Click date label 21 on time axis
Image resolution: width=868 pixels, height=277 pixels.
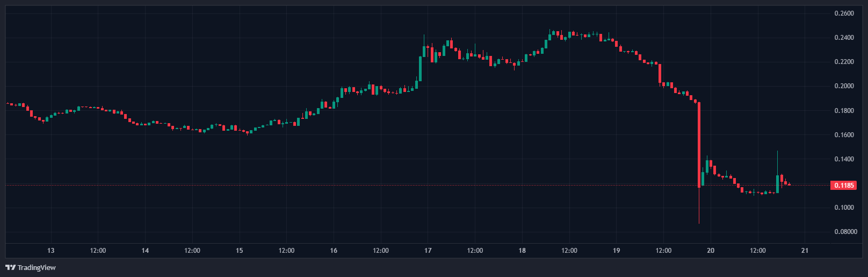point(805,251)
